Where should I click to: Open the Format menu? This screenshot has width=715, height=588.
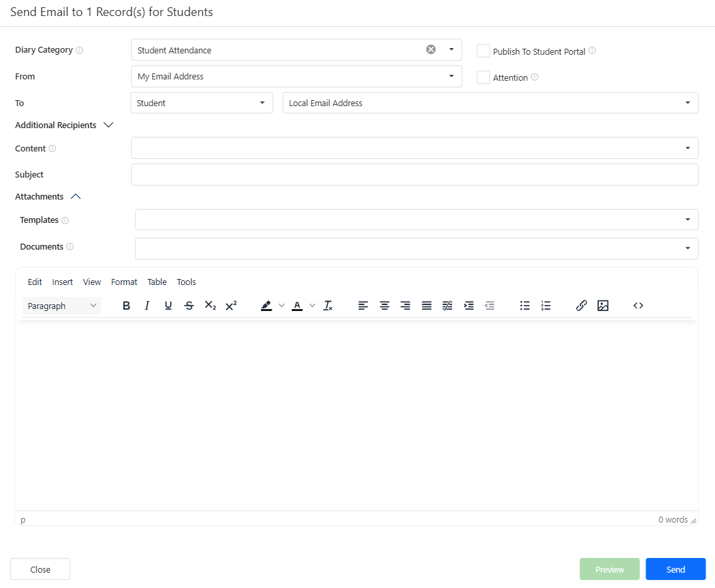coord(124,282)
